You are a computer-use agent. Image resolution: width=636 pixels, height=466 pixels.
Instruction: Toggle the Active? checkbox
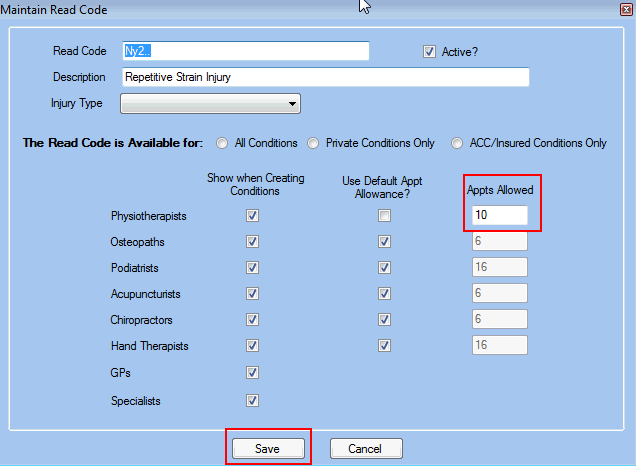[x=430, y=52]
